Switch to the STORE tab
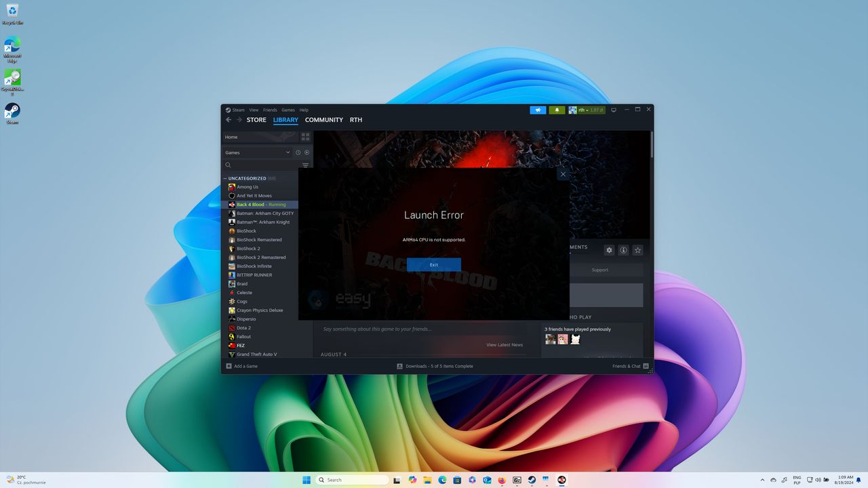The width and height of the screenshot is (868, 488). click(x=256, y=120)
